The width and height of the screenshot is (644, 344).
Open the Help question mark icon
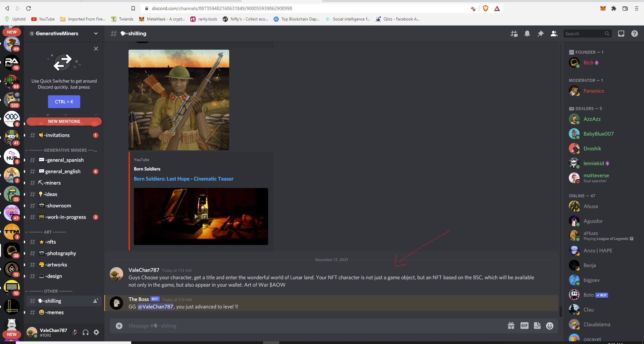(x=635, y=34)
